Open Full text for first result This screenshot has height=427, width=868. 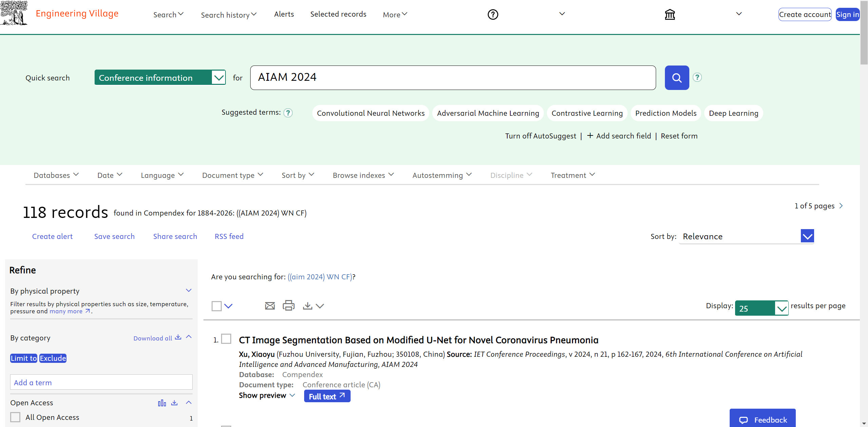(327, 396)
